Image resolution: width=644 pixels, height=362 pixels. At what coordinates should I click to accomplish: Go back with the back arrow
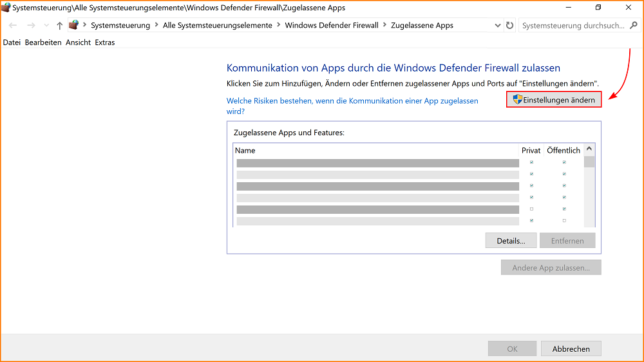tap(13, 26)
